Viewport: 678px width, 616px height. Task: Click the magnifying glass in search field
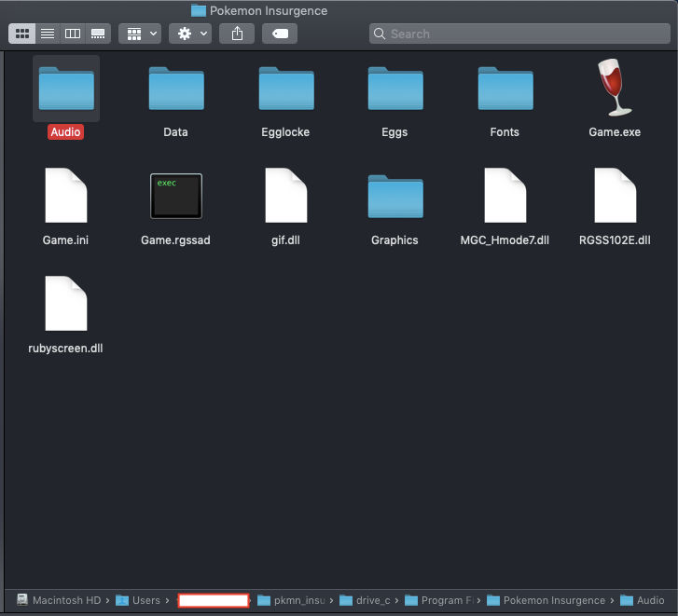coord(380,34)
